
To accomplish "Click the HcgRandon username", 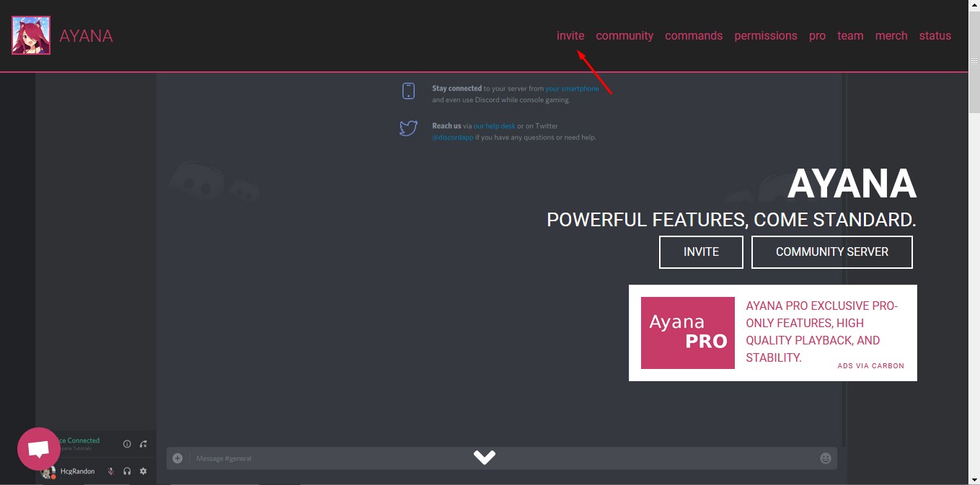I will click(77, 471).
